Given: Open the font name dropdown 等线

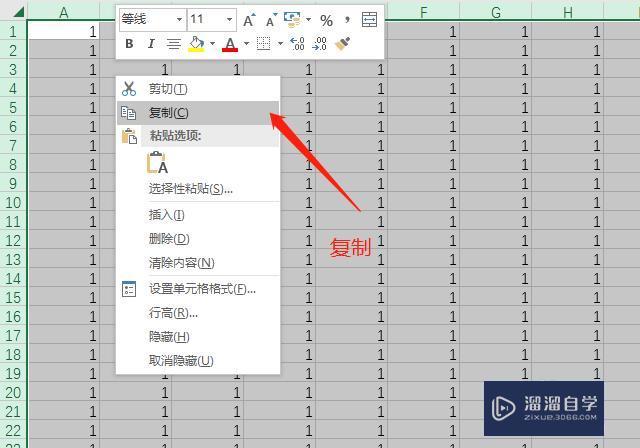Looking at the screenshot, I should pos(179,19).
